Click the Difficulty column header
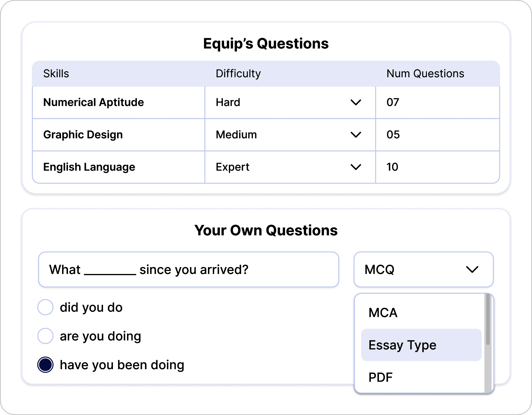This screenshot has width=532, height=415. 238,73
